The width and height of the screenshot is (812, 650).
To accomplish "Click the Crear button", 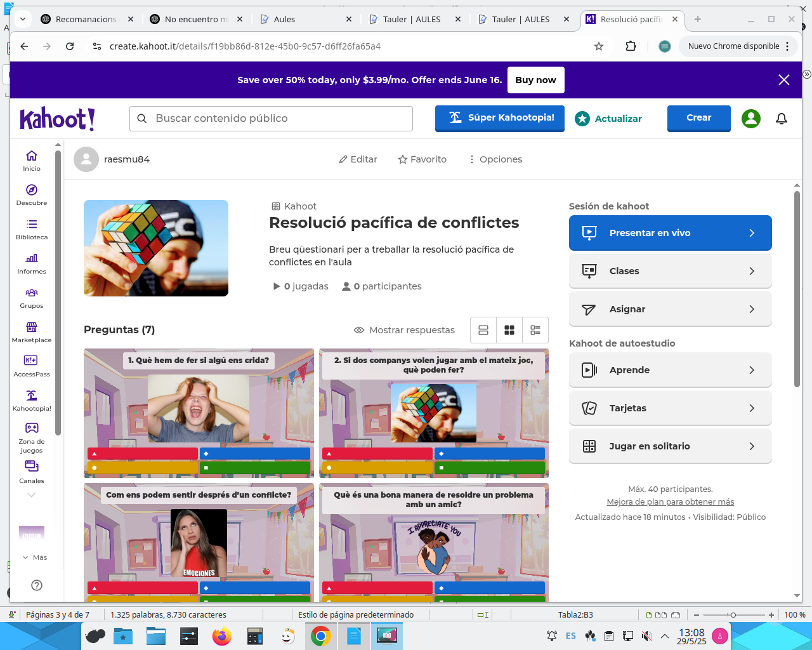I will pos(699,118).
